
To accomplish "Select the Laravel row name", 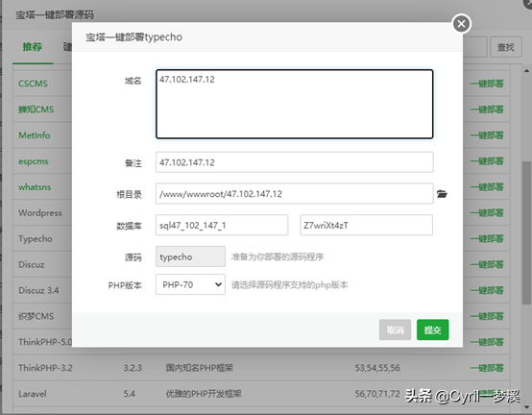I will [33, 394].
